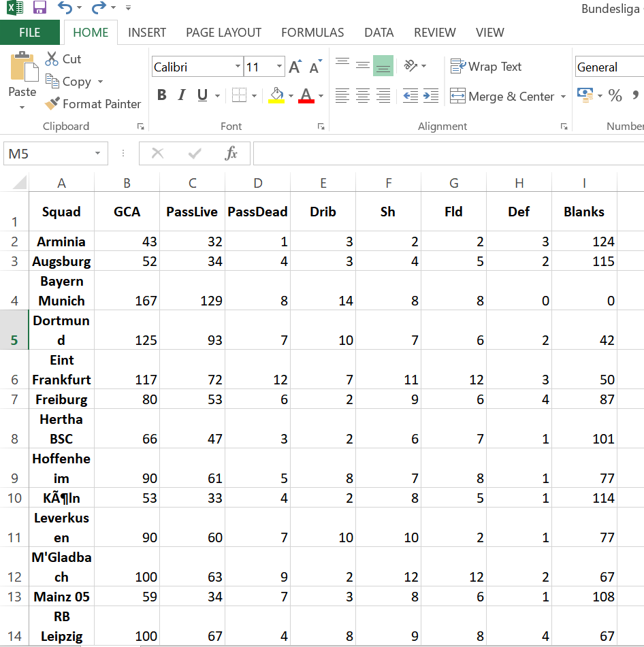
Task: Open the Alignment dialog launcher
Action: click(564, 127)
